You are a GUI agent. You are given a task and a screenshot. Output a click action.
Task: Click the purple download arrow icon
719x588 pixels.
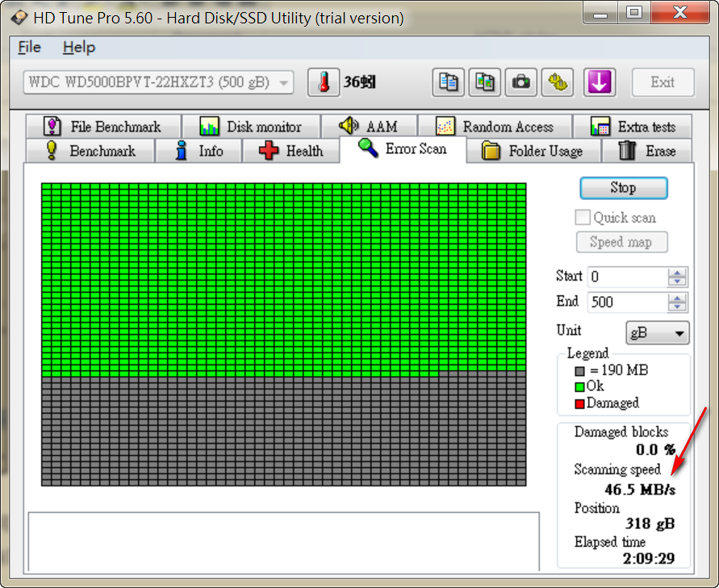pyautogui.click(x=600, y=82)
